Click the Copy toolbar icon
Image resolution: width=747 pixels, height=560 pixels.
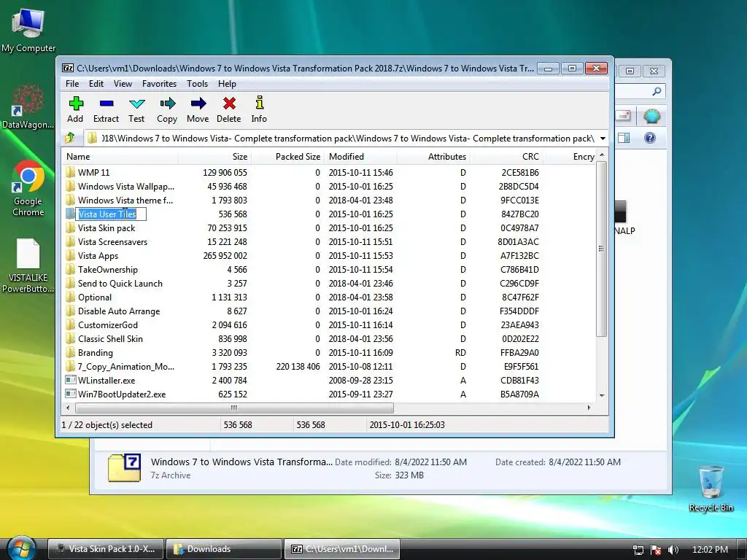coord(167,104)
